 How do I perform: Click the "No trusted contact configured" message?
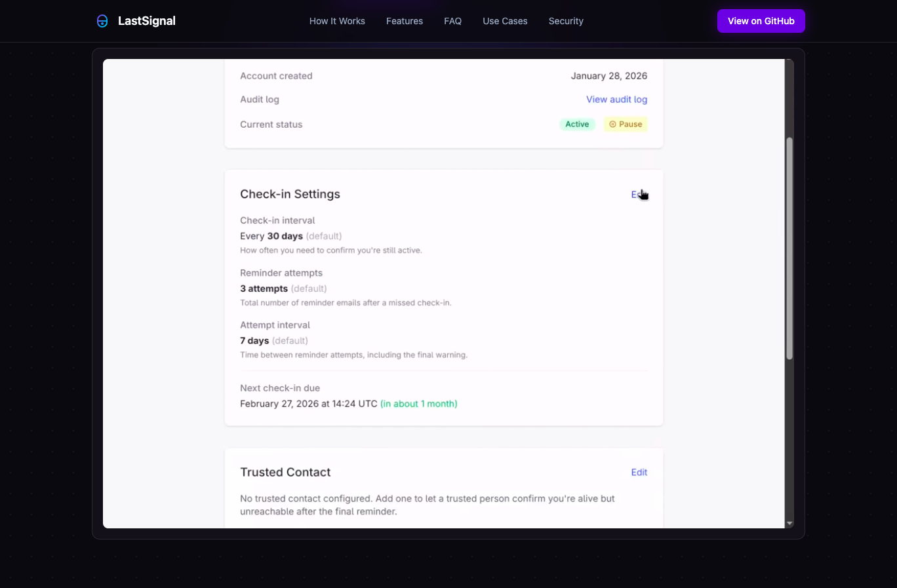coord(428,505)
